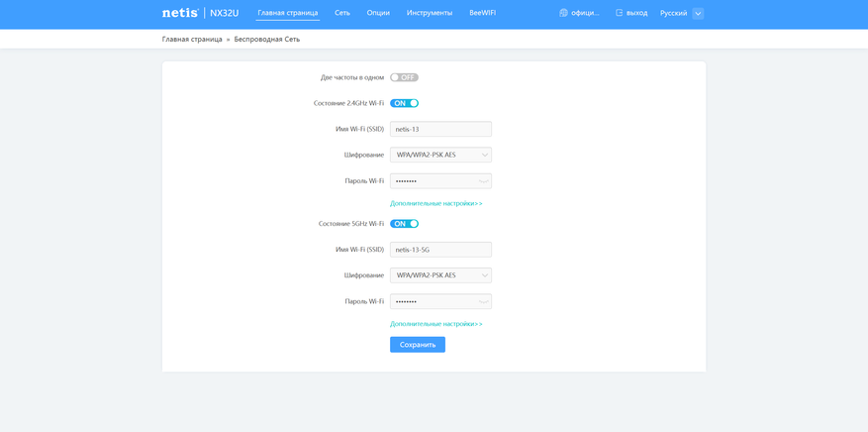868x432 pixels.
Task: Click the globe icon for official site
Action: click(563, 13)
